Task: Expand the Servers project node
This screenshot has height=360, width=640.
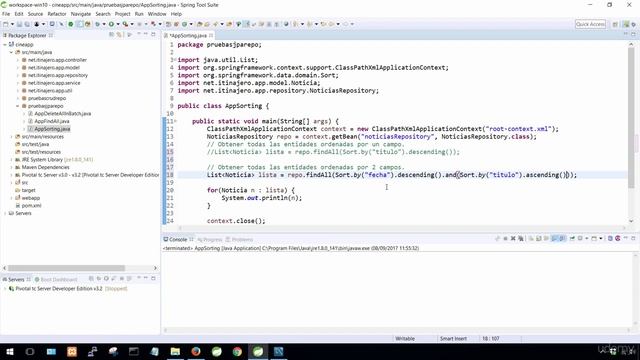Action: (5, 213)
